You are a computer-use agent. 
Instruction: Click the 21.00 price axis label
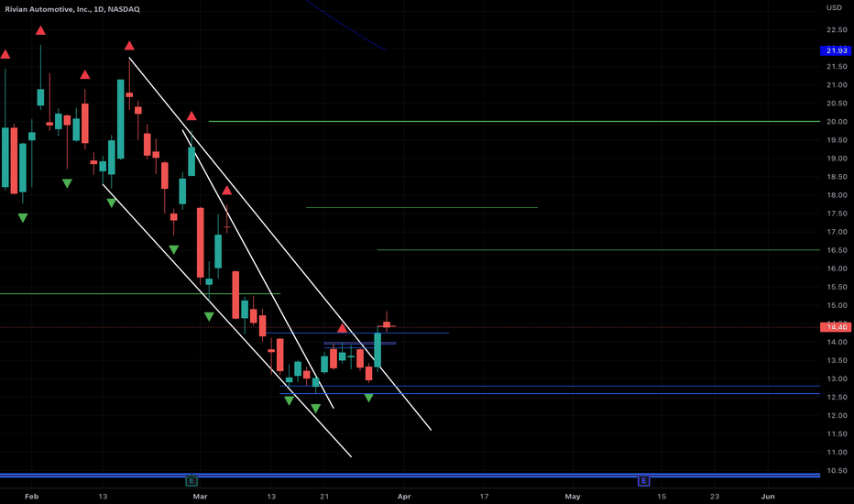click(x=837, y=85)
